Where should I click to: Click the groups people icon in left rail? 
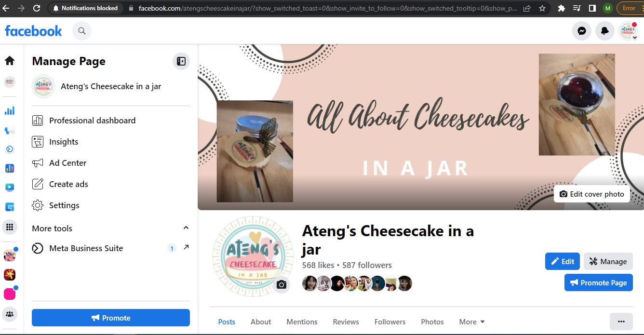point(10,314)
